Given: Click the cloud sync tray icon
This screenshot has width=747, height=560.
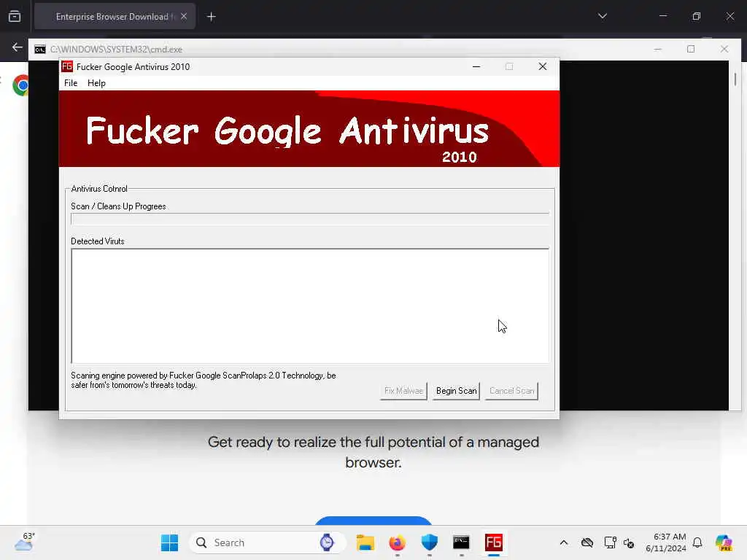Looking at the screenshot, I should tap(587, 542).
